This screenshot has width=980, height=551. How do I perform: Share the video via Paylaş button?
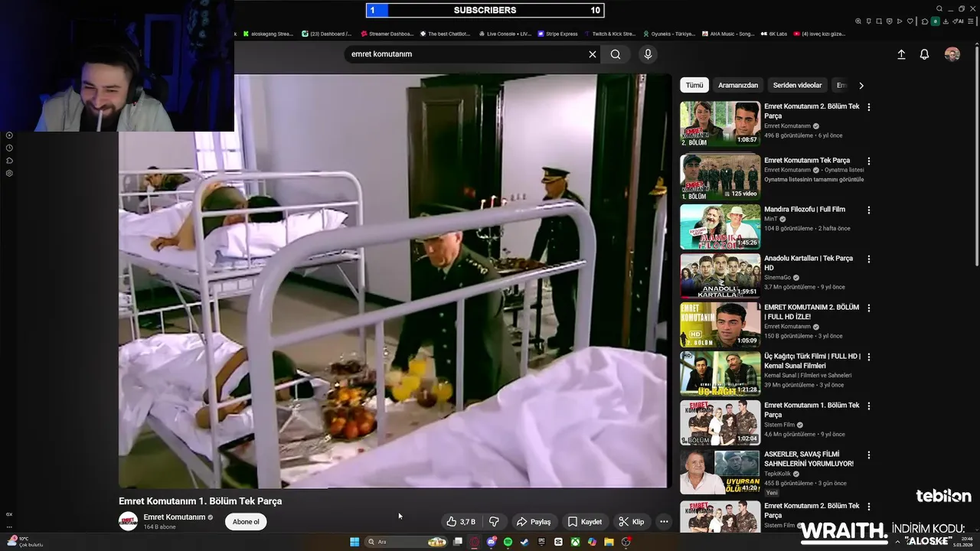[534, 522]
